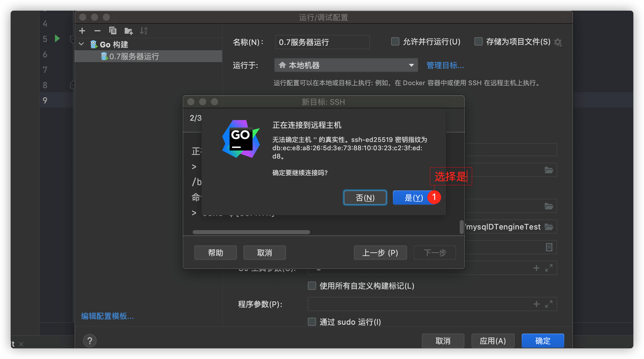Open the run-on local machine dropdown
Image resolution: width=644 pixels, height=359 pixels.
coord(346,65)
